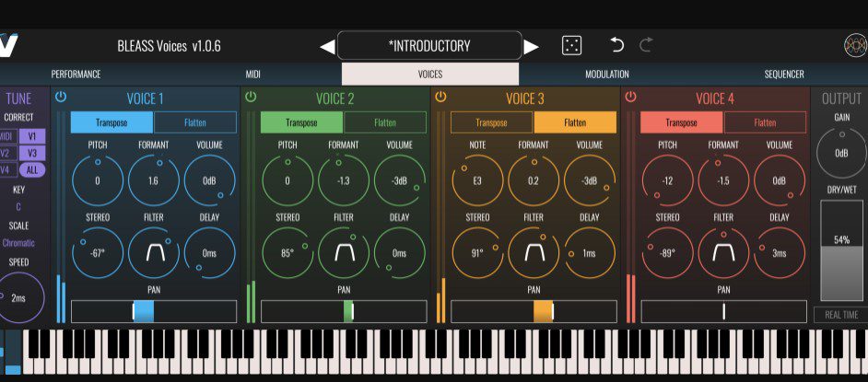
Task: Click Voice 2 STEREO knob showing 85°
Action: click(287, 252)
